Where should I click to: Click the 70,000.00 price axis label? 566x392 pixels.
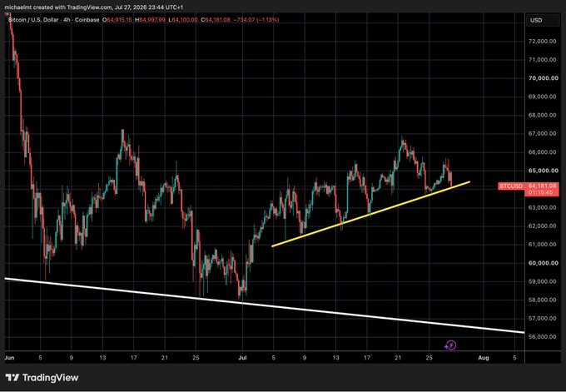[x=544, y=78]
